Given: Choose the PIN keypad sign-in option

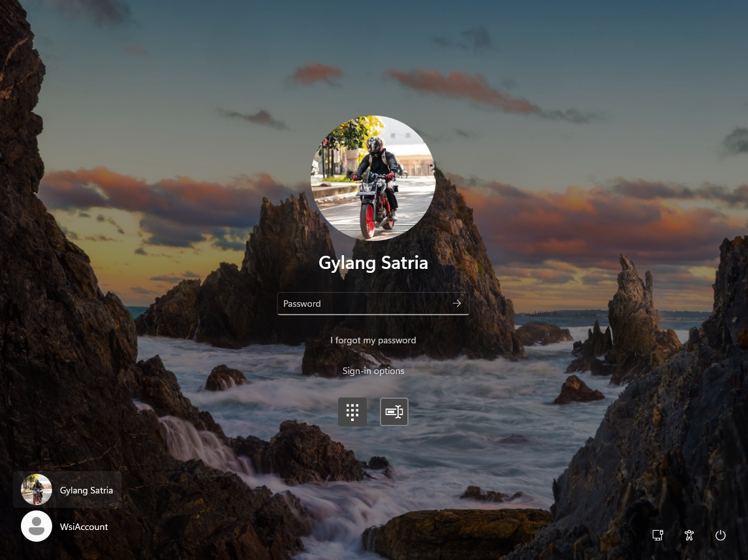Looking at the screenshot, I should [352, 412].
